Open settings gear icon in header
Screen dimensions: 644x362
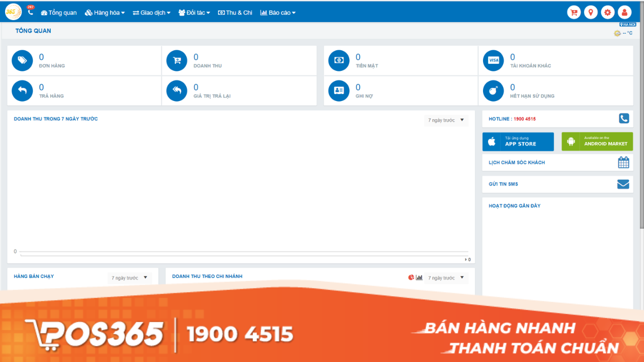click(608, 13)
